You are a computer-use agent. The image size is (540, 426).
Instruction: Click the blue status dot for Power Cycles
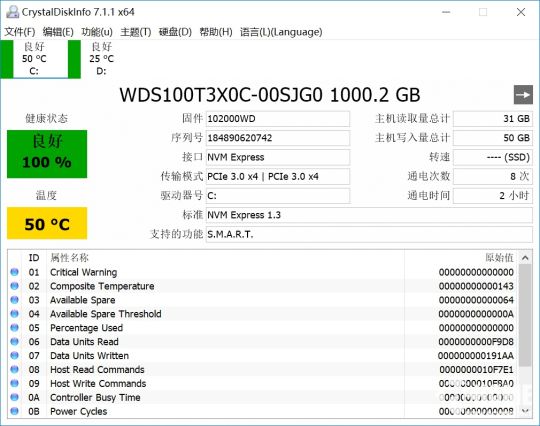14,411
